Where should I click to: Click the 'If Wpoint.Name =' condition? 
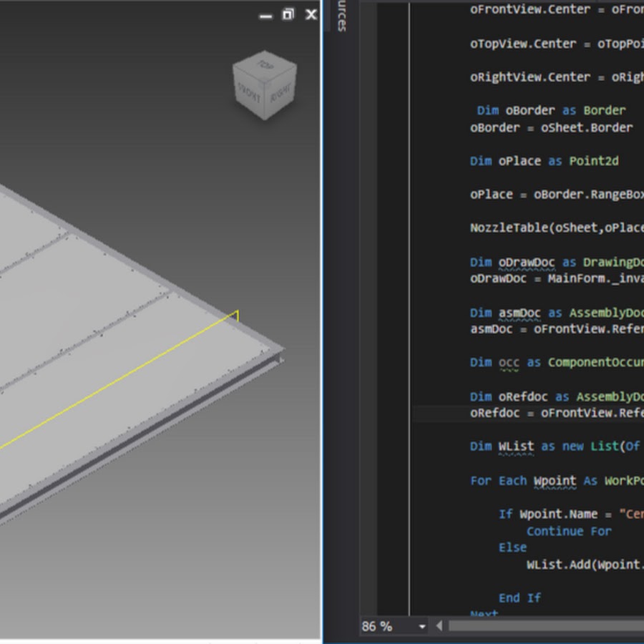click(556, 514)
